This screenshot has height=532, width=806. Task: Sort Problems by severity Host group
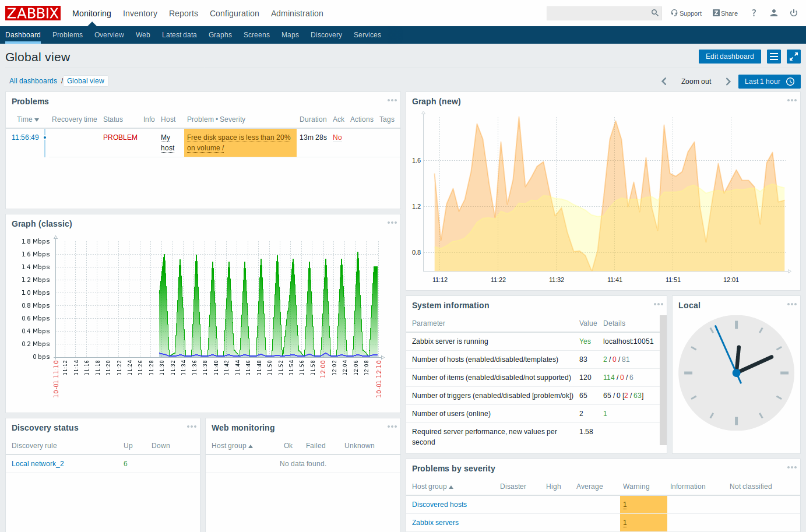point(432,487)
